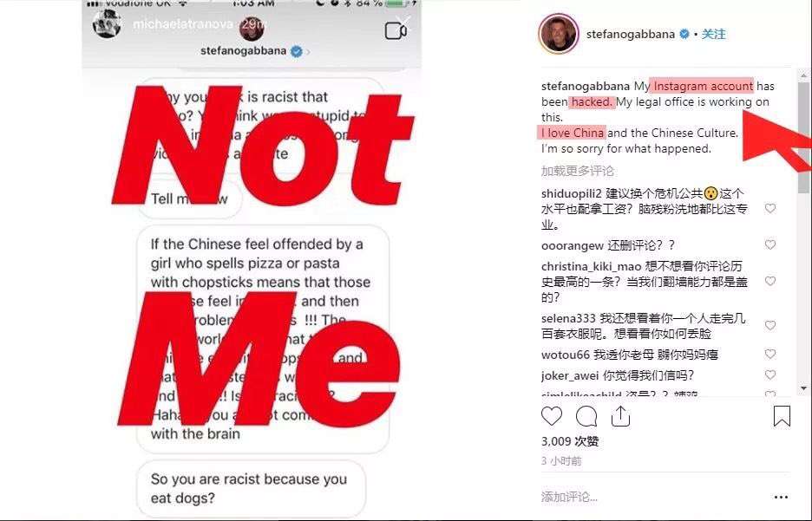
Task: Like the joker_awei comment
Action: [x=770, y=374]
